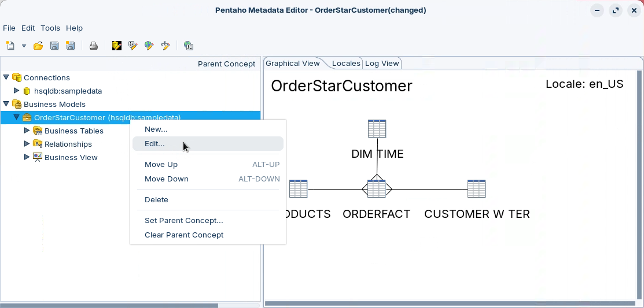Click the Open folder toolbar icon
644x308 pixels.
tap(38, 46)
